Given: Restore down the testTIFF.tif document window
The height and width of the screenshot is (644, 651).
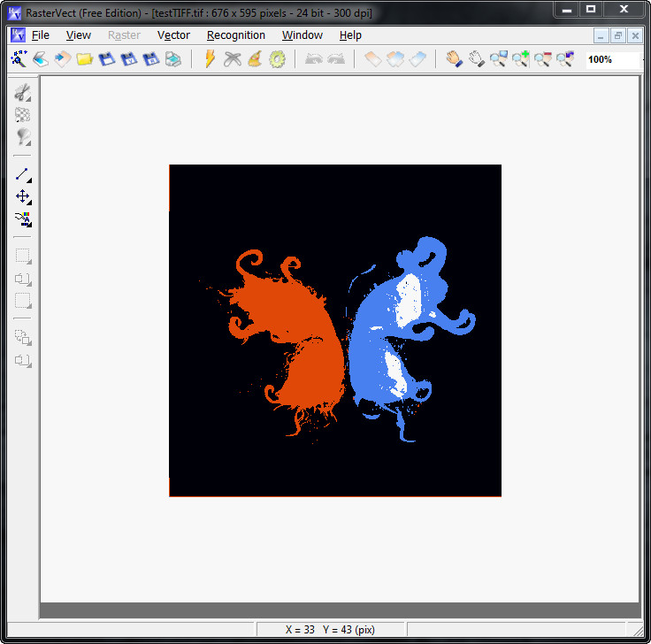Looking at the screenshot, I should pyautogui.click(x=618, y=36).
